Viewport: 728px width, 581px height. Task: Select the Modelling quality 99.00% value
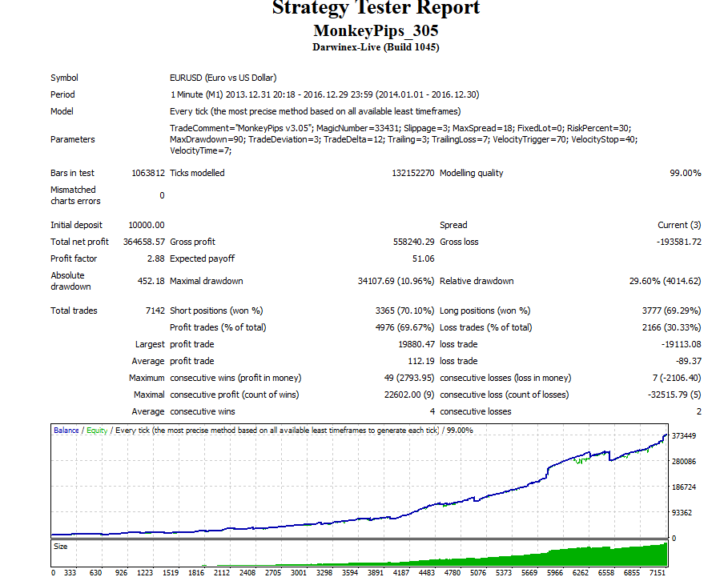point(685,173)
